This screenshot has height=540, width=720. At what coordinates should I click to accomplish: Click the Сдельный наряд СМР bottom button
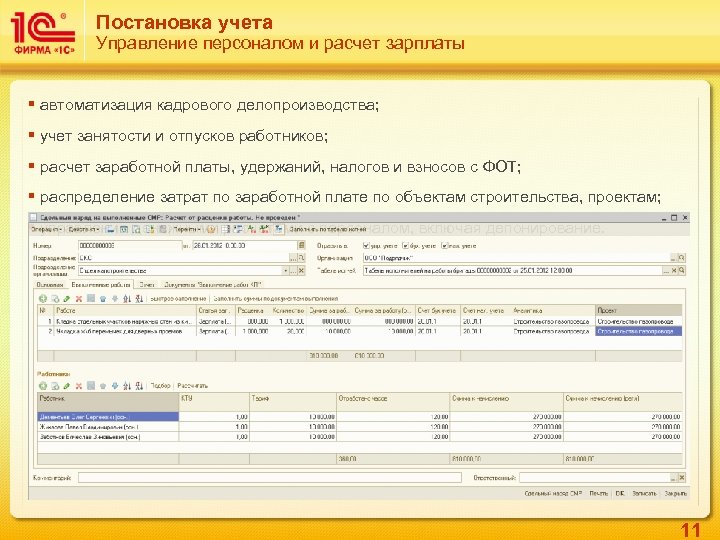553,493
